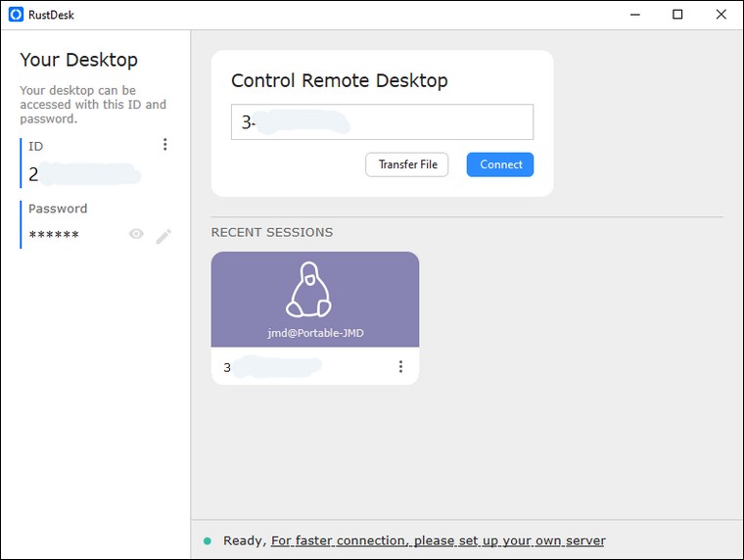The height and width of the screenshot is (560, 744).
Task: Select your desktop ID number
Action: [84, 174]
